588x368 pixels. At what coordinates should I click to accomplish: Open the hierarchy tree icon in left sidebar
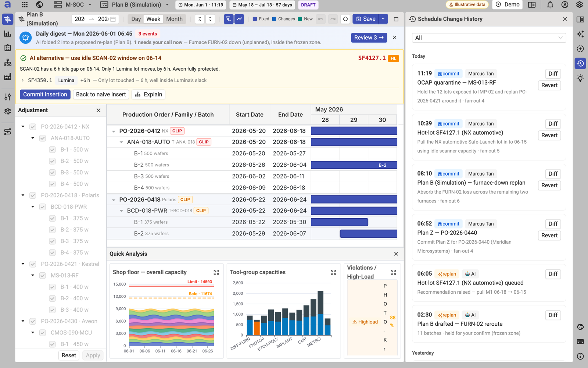click(7, 63)
